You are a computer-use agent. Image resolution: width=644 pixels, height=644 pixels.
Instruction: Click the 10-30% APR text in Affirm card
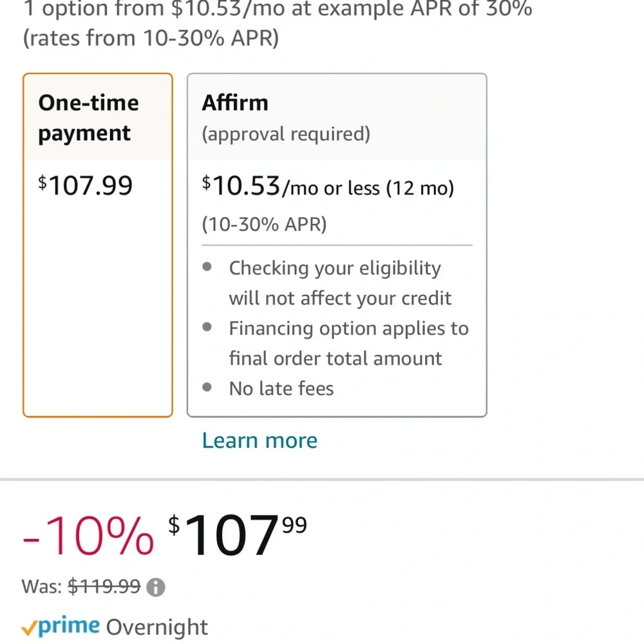pos(264,224)
